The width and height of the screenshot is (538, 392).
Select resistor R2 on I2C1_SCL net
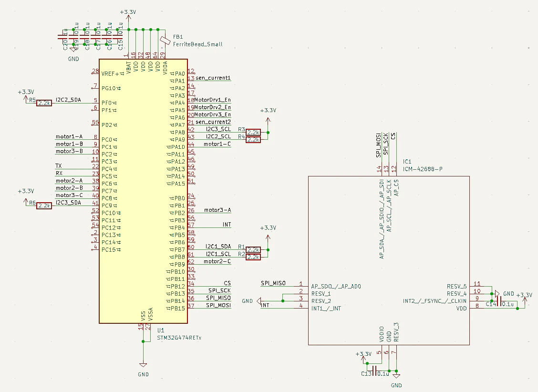pos(253,257)
